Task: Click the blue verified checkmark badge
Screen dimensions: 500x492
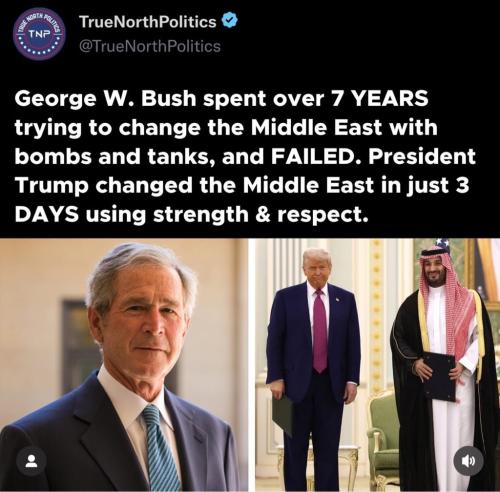Action: point(230,22)
